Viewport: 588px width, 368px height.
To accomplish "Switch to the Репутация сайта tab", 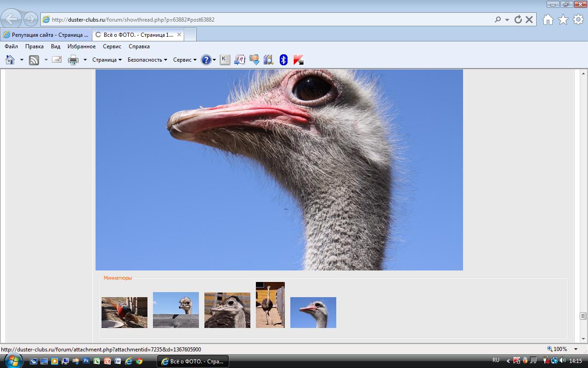I will click(x=46, y=34).
